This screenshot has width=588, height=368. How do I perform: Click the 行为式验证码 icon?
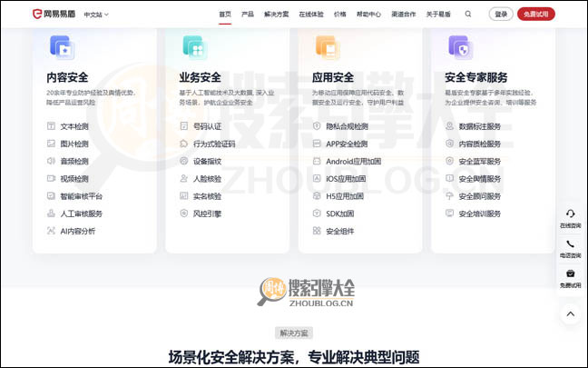click(183, 144)
